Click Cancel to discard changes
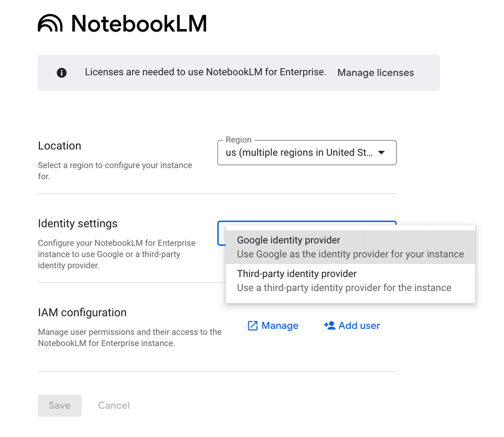Image resolution: width=504 pixels, height=437 pixels. pyautogui.click(x=113, y=405)
